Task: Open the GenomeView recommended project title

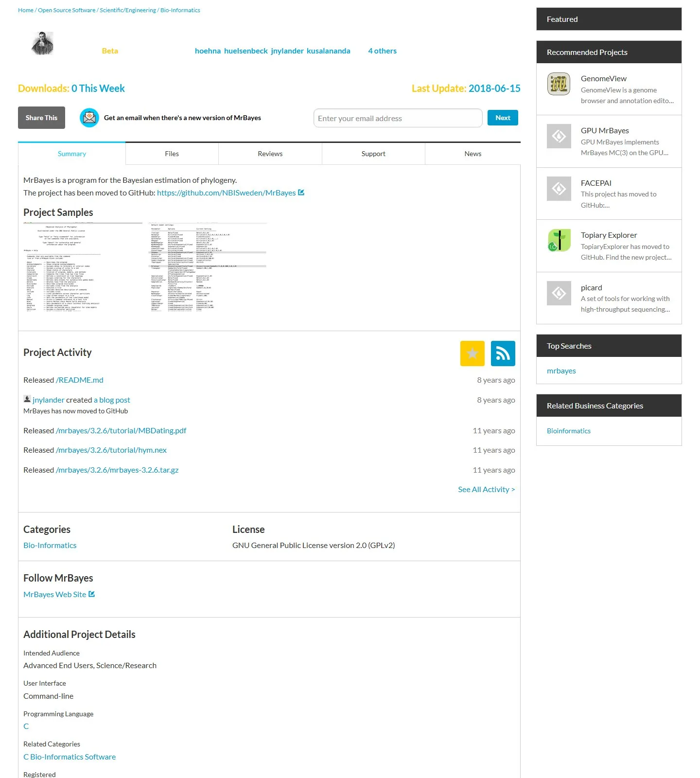Action: pyautogui.click(x=604, y=79)
